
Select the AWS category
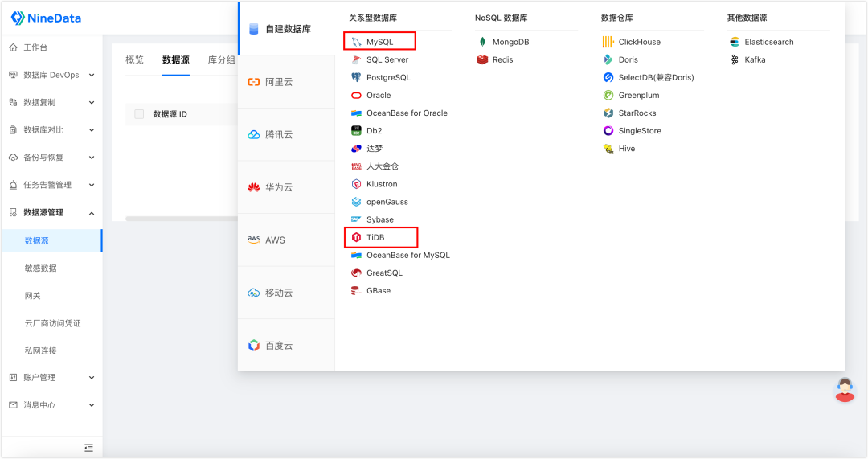[x=286, y=240]
